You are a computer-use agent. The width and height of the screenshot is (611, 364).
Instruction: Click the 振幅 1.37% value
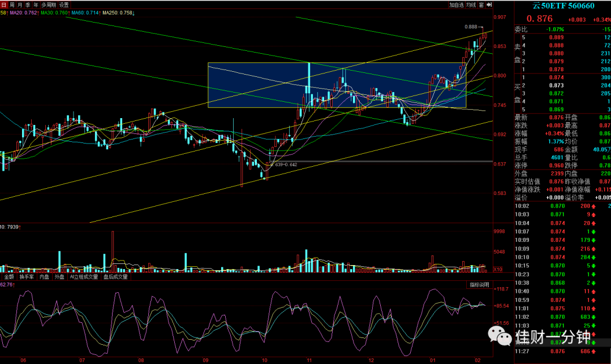556,141
